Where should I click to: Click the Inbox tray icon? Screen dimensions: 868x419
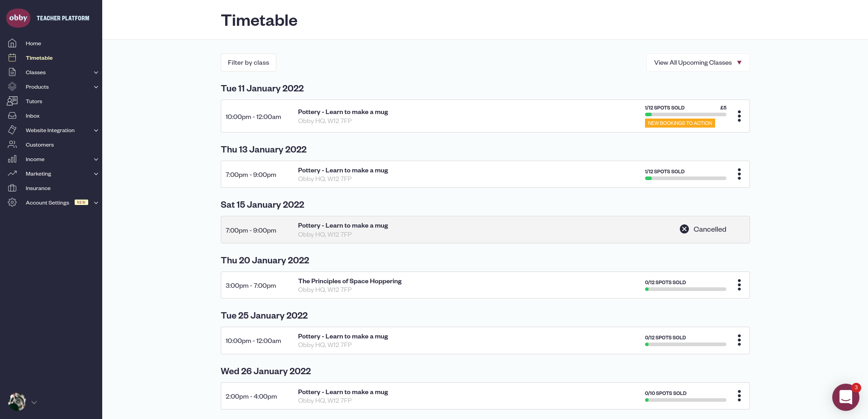pos(12,116)
